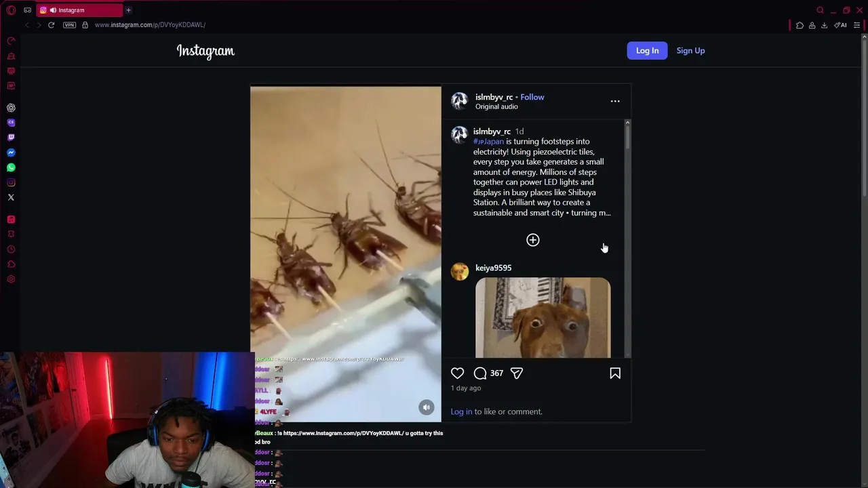Image resolution: width=868 pixels, height=488 pixels.
Task: Like the post with heart icon
Action: click(458, 373)
